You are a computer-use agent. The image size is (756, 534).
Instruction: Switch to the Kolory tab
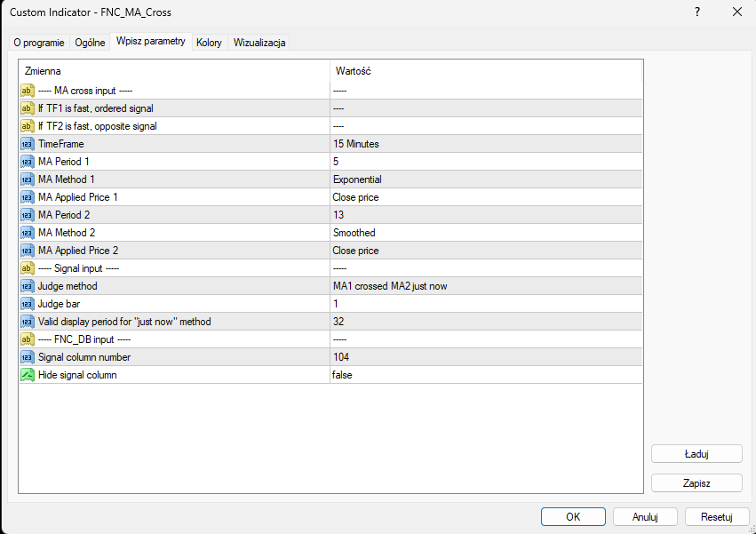tap(210, 43)
